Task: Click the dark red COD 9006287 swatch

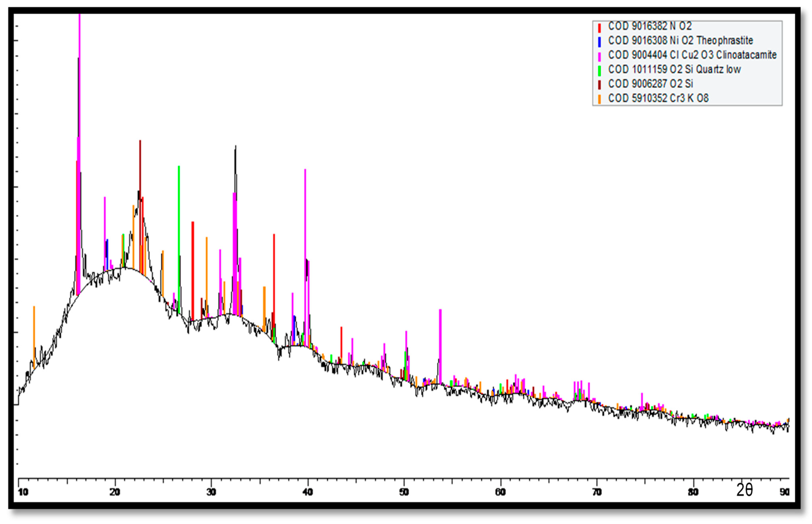Action: tap(599, 84)
